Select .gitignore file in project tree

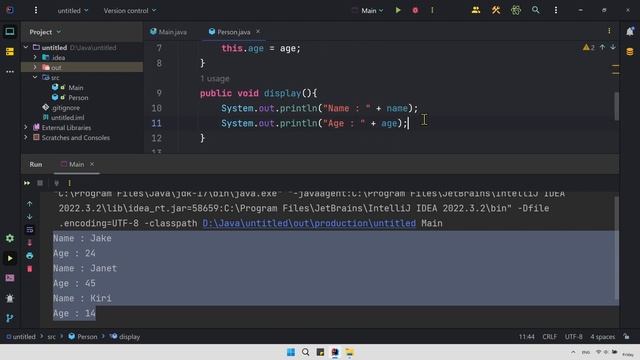pos(65,108)
